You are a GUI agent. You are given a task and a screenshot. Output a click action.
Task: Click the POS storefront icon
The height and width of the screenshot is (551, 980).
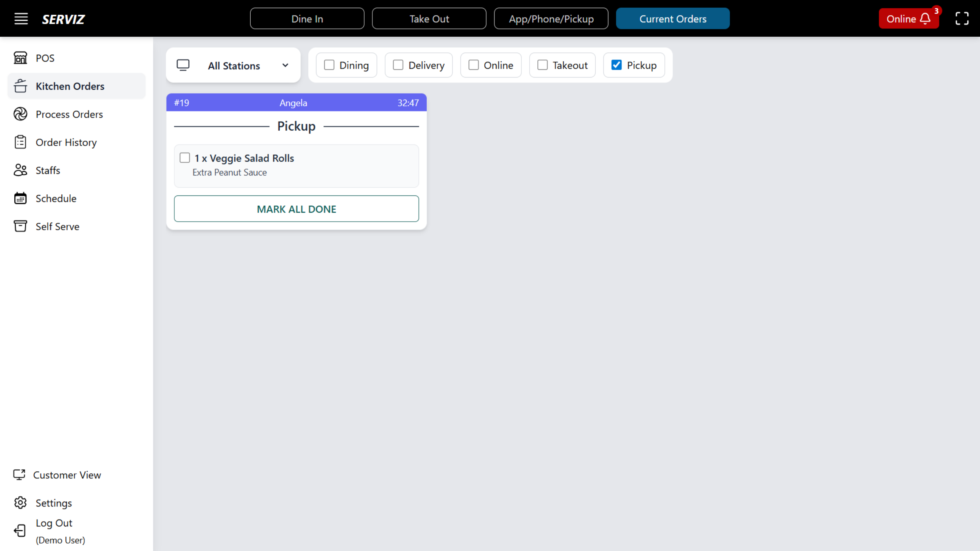pyautogui.click(x=20, y=58)
